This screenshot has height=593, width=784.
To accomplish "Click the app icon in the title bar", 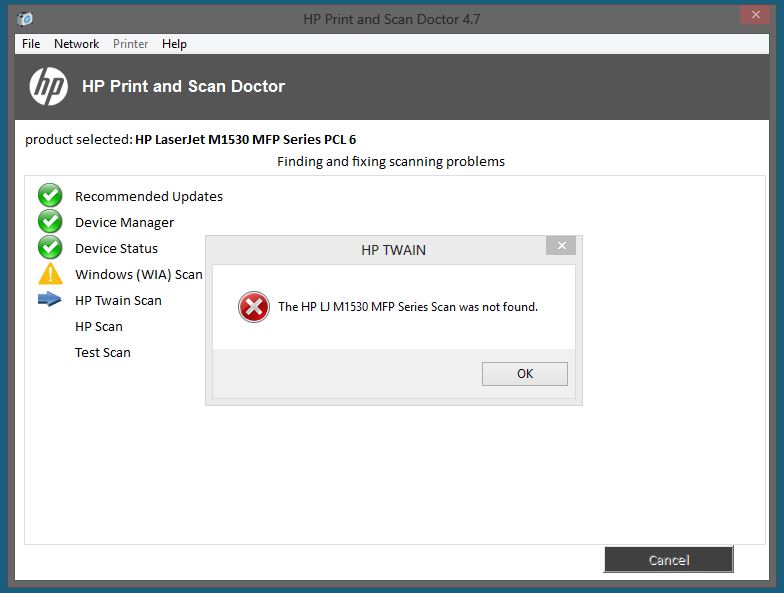I will click(26, 19).
